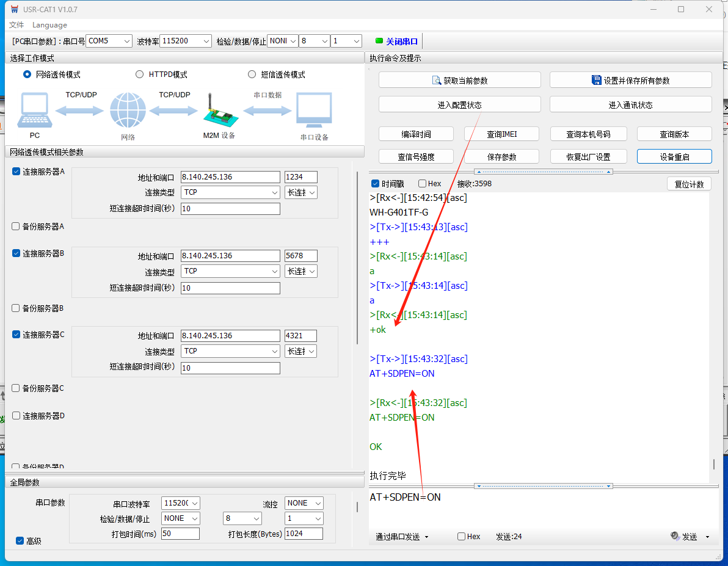Click the serial device monitor icon
This screenshot has height=566, width=728.
315,110
